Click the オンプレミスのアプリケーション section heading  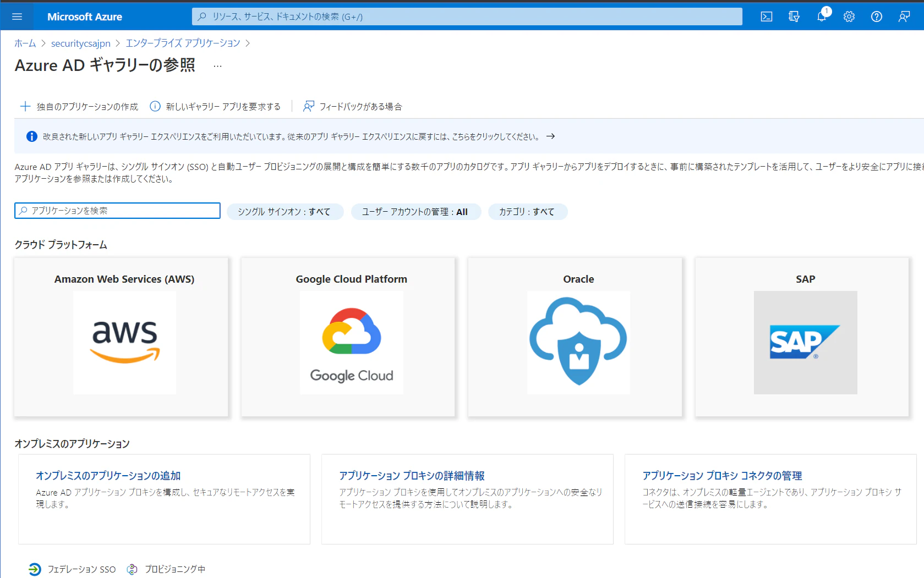[72, 444]
